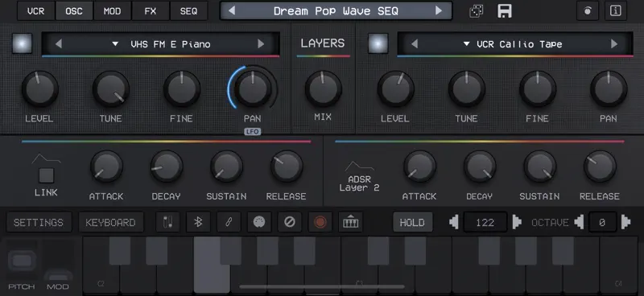The height and width of the screenshot is (296, 644).
Task: Click layer 1 ATTACK knob
Action: coord(106,166)
